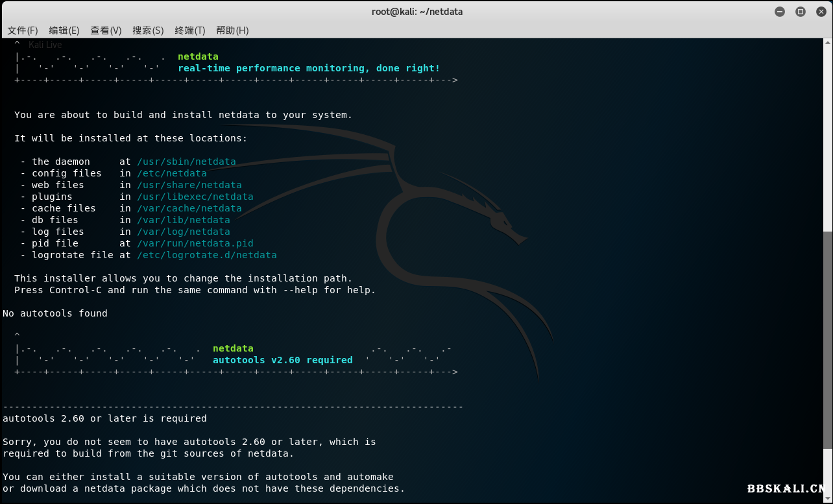Screen dimensions: 833x504
Task: Click the root@kali window title bar
Action: 416,12
